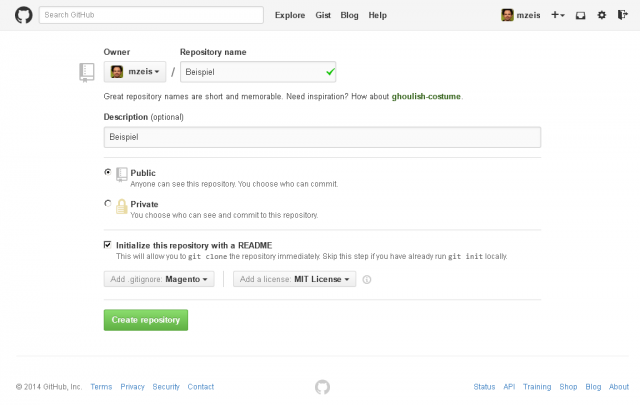Click the mzeis avatar in header
The width and height of the screenshot is (640, 405).
507,15
